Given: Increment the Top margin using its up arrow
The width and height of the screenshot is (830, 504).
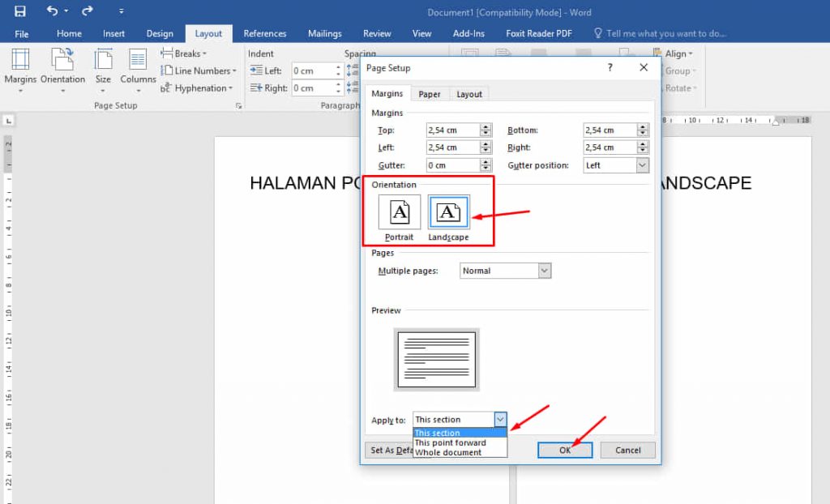Looking at the screenshot, I should 485,126.
